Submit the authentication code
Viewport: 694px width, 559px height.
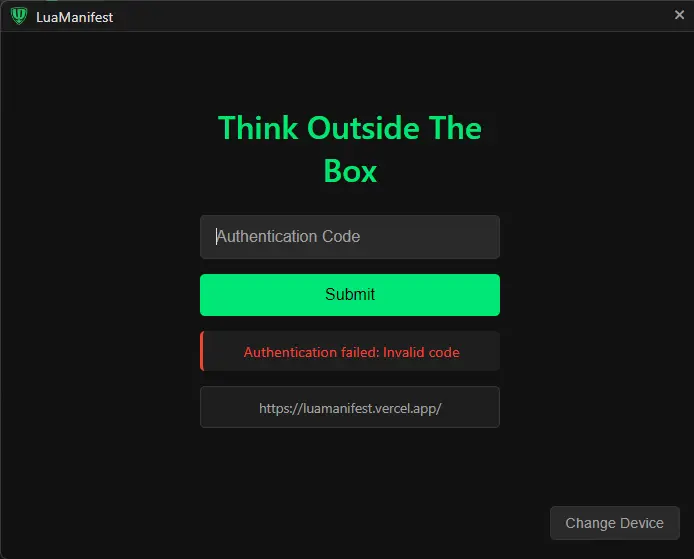click(350, 295)
